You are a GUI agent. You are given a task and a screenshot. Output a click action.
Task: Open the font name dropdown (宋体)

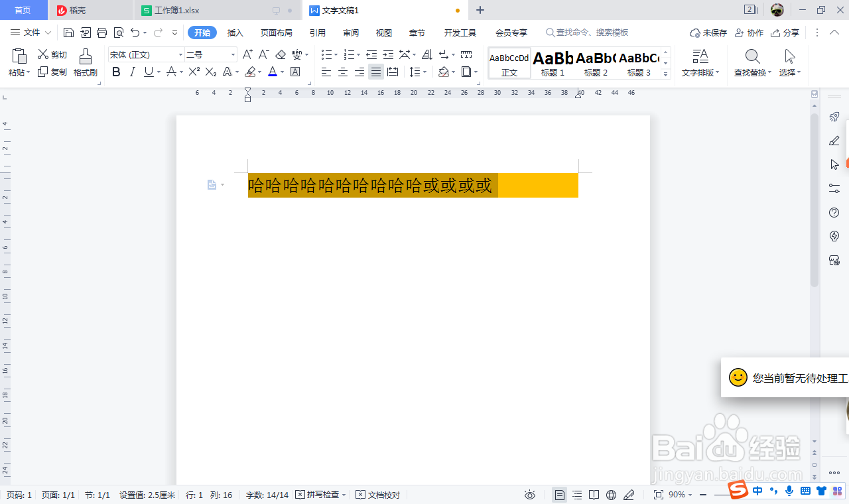click(180, 54)
